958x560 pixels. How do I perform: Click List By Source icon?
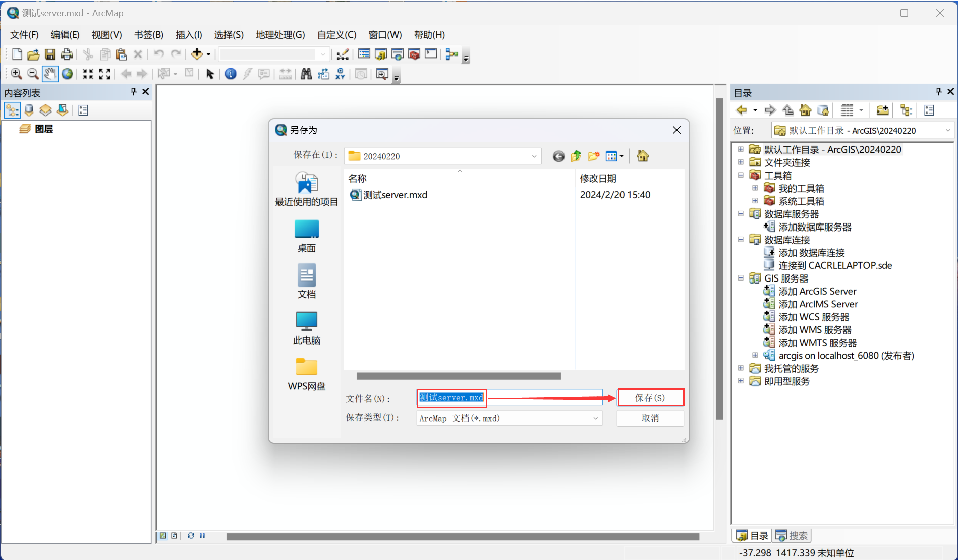coord(29,110)
